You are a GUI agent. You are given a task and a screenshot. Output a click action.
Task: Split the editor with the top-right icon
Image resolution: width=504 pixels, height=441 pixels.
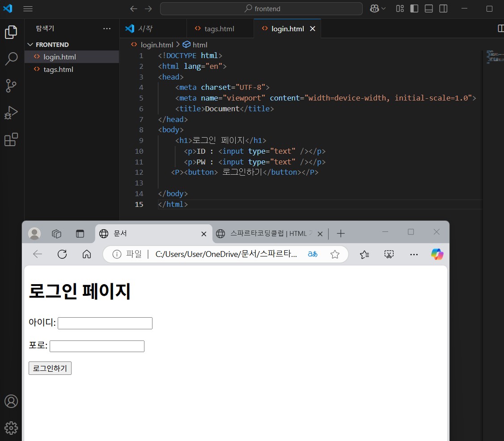500,29
